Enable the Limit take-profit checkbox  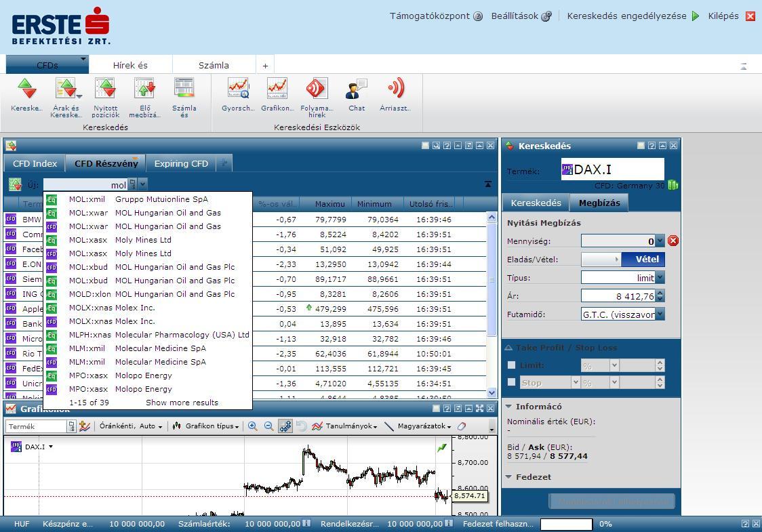coord(511,365)
